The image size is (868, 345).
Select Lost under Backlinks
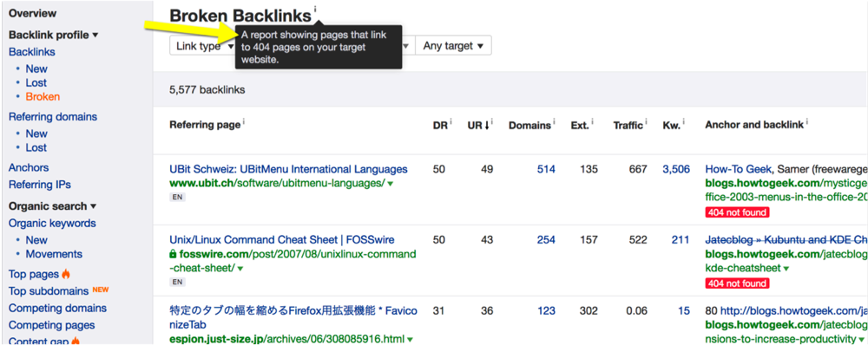(x=36, y=82)
